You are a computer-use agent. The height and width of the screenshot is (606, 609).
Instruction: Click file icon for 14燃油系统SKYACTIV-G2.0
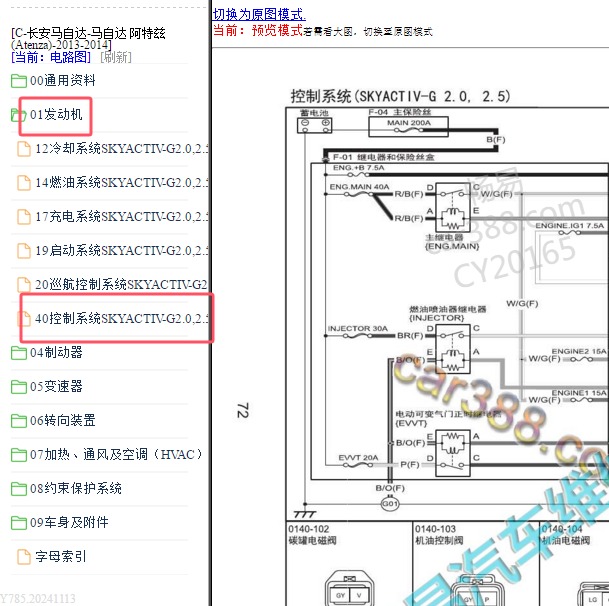[24, 183]
